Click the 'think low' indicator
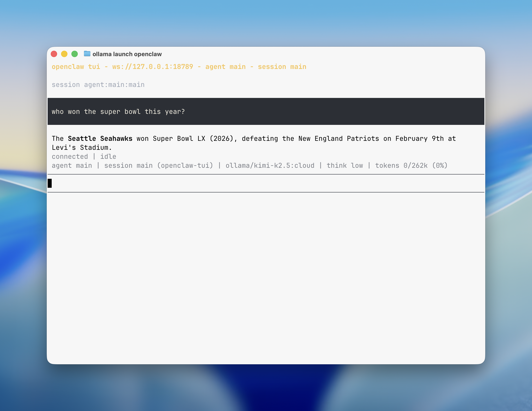The width and height of the screenshot is (532, 411). pos(344,166)
